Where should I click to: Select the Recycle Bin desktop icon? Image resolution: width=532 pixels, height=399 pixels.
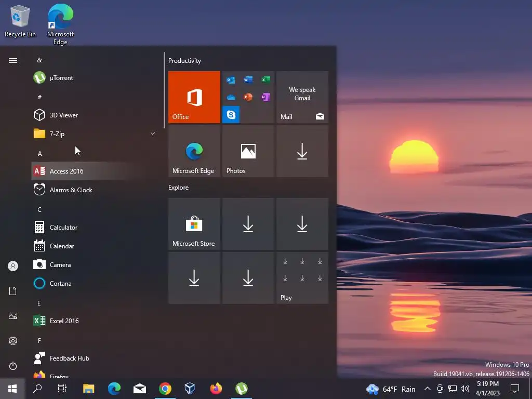pyautogui.click(x=20, y=22)
